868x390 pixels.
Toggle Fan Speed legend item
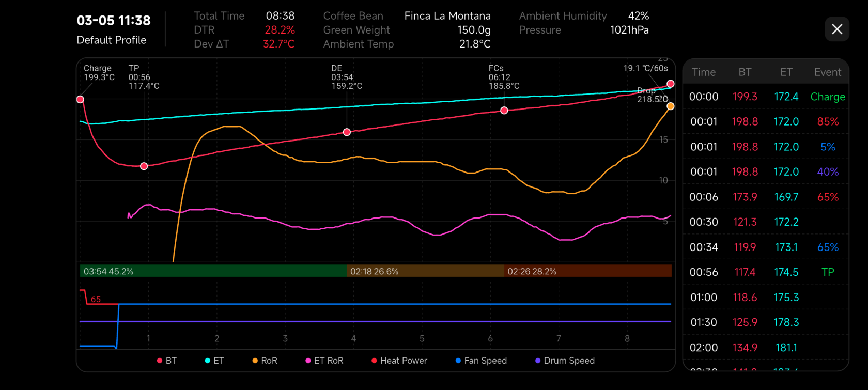481,361
